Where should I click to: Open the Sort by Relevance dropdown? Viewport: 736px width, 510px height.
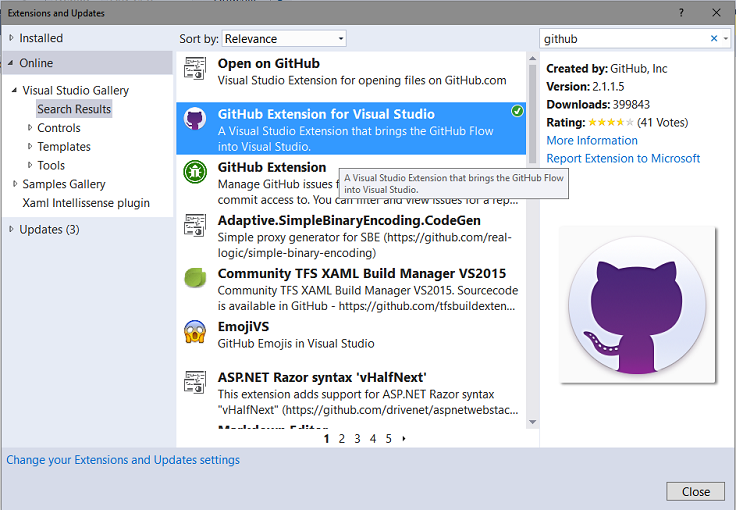tap(284, 38)
